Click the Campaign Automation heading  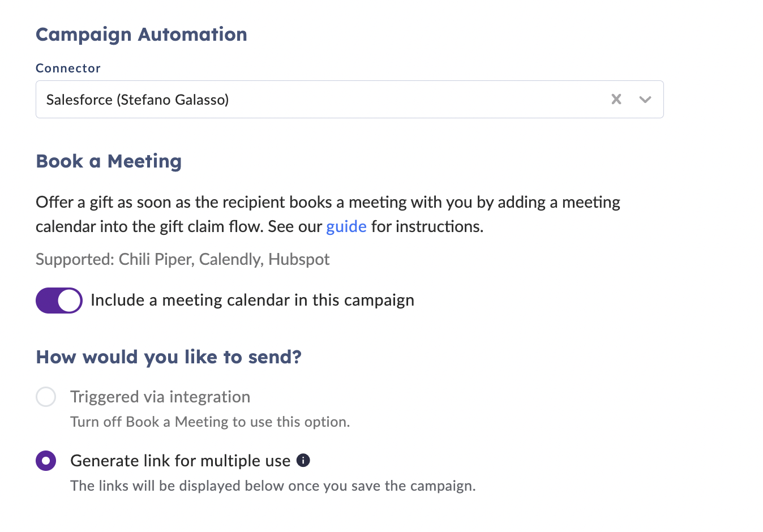coord(141,35)
